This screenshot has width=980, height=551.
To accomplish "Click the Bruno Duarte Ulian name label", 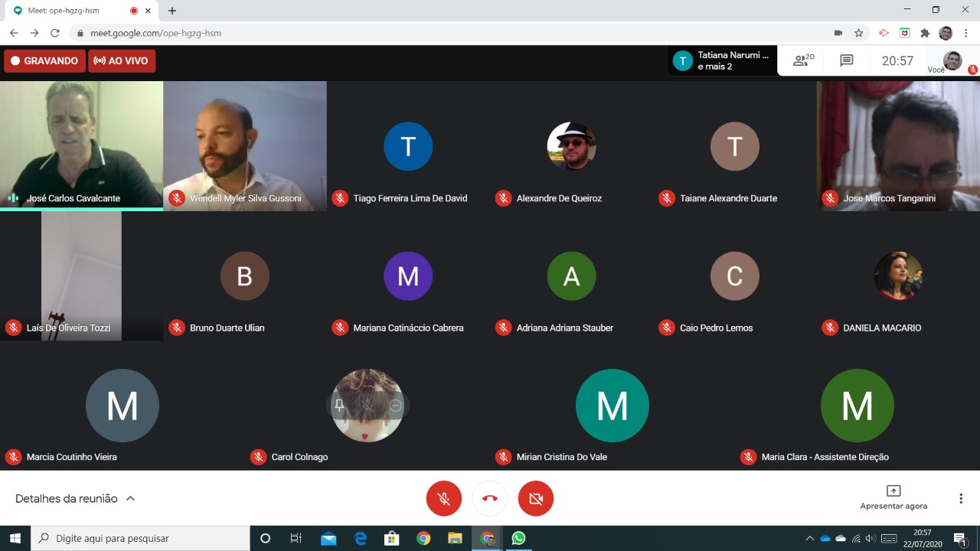I will pos(227,328).
